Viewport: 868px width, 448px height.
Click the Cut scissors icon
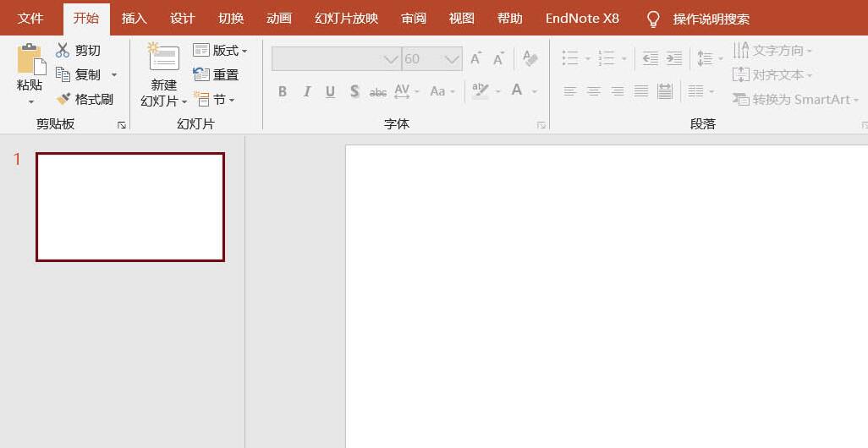[x=63, y=51]
